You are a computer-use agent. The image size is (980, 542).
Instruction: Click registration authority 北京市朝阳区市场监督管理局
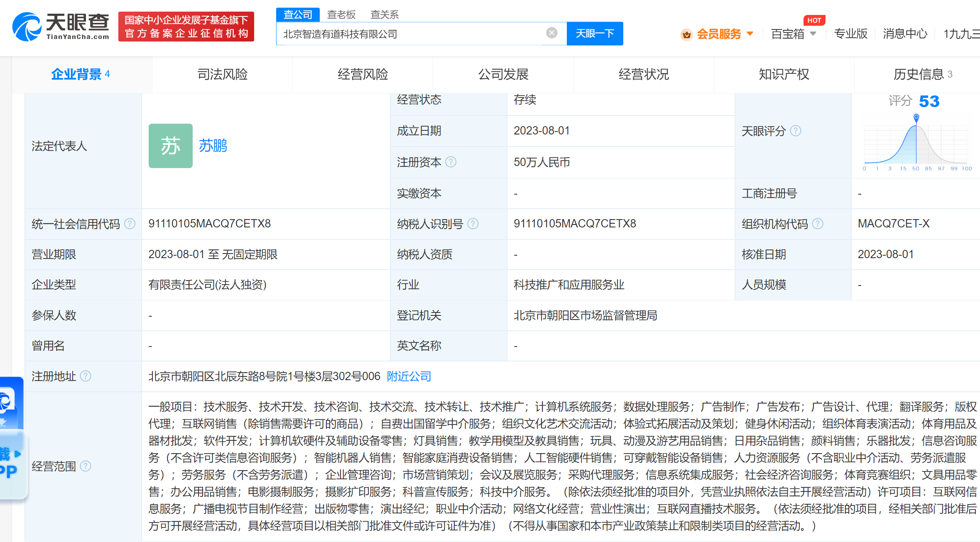coord(585,315)
